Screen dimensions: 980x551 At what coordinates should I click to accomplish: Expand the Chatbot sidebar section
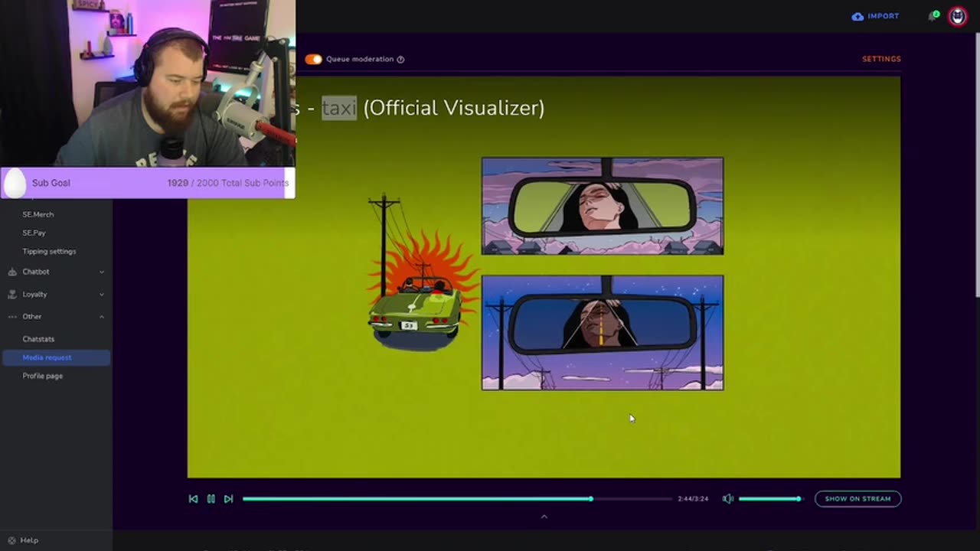point(56,272)
